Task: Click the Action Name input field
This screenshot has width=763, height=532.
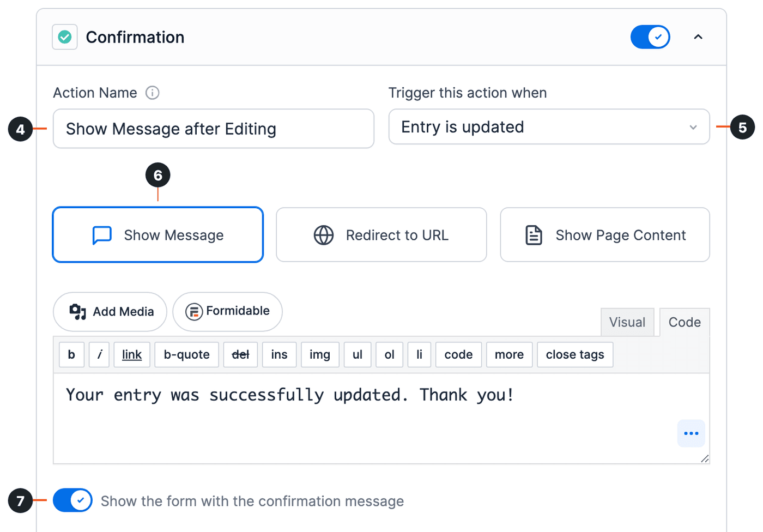Action: click(214, 129)
